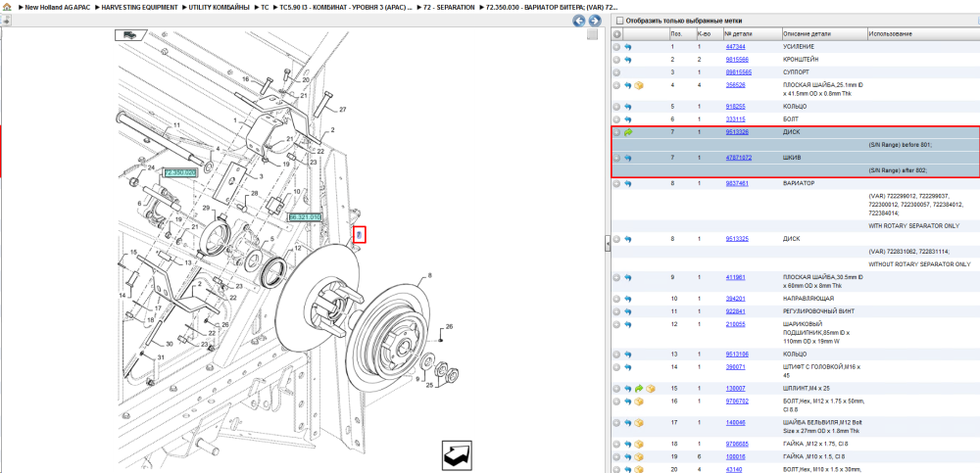Click blue arrow icon for ДИСК 9513325 row
This screenshot has height=473, width=980.
pyautogui.click(x=628, y=239)
